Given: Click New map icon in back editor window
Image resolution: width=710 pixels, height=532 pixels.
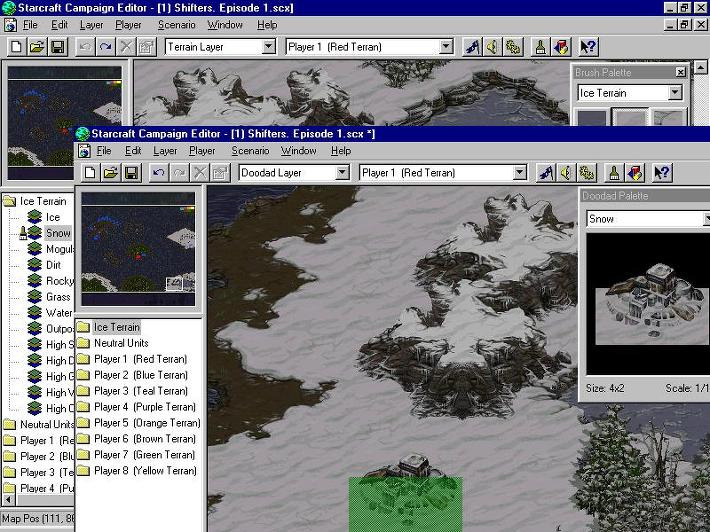Looking at the screenshot, I should (x=16, y=47).
